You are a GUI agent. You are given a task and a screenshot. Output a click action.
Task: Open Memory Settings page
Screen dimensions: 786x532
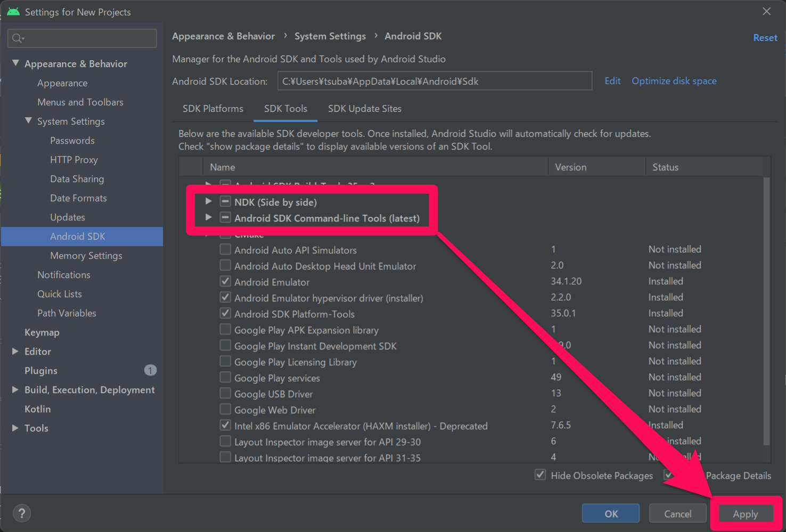click(x=86, y=256)
